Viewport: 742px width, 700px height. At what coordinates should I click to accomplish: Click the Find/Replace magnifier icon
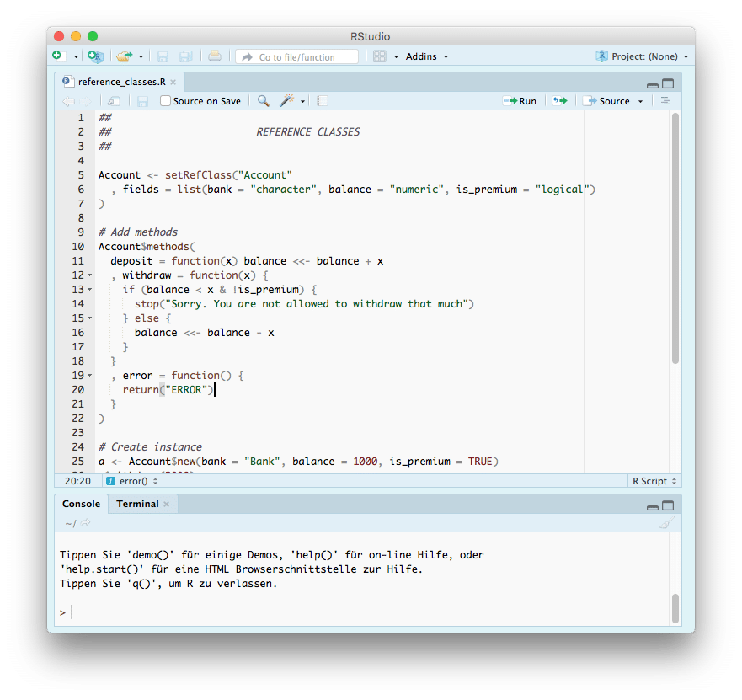tap(263, 101)
